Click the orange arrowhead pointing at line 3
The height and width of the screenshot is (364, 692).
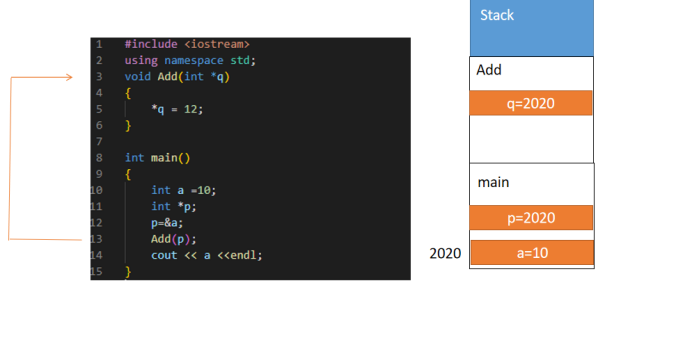pyautogui.click(x=68, y=77)
